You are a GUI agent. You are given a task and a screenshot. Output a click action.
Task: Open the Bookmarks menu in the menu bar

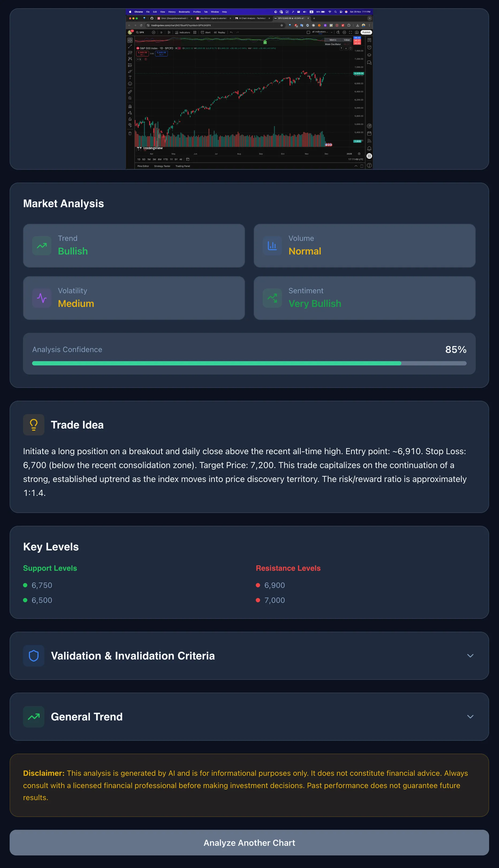(184, 12)
